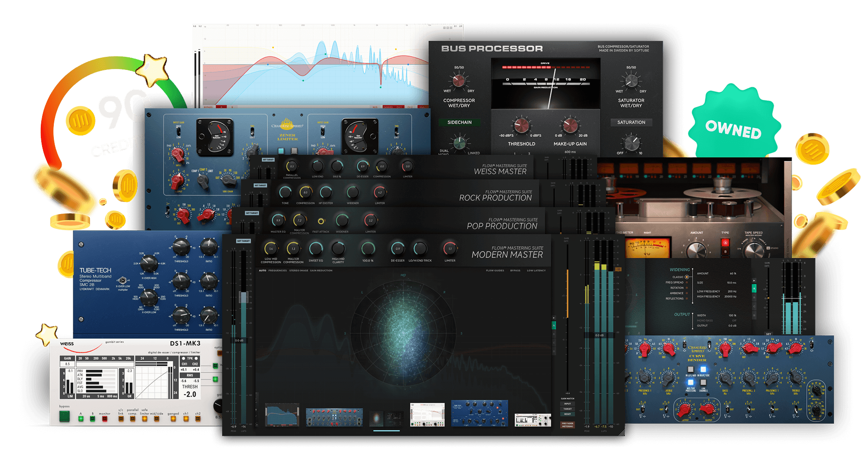Click the Master EQ knob in Pop Production
868x452 pixels.
tap(278, 220)
